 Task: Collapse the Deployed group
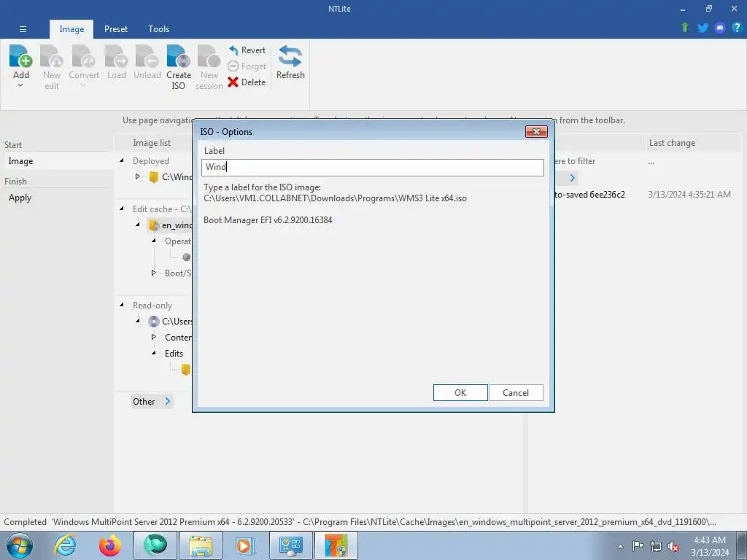pos(122,160)
